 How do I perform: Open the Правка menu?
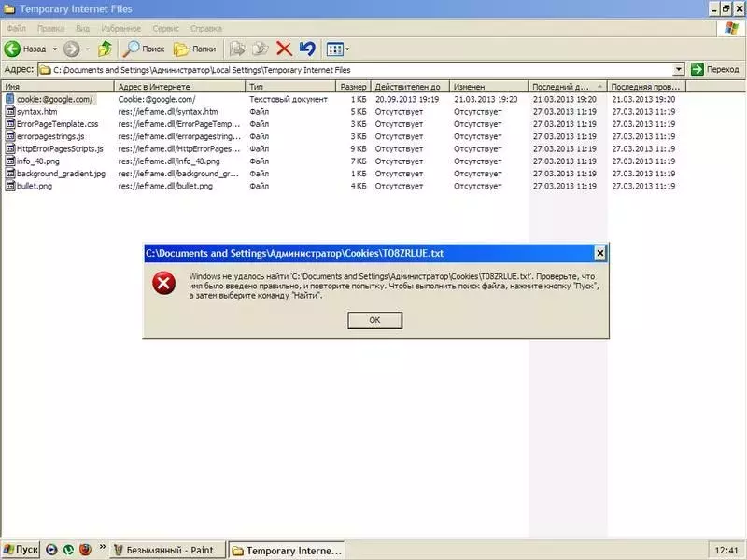50,29
